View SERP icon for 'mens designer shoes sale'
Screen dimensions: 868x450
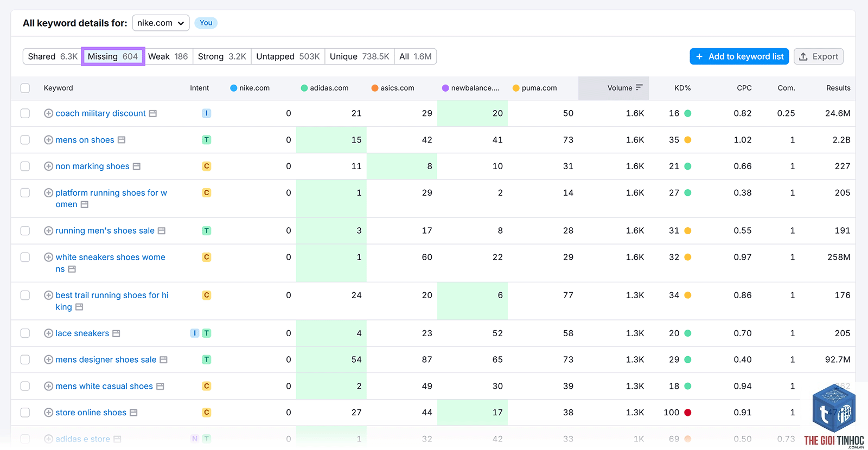(164, 360)
